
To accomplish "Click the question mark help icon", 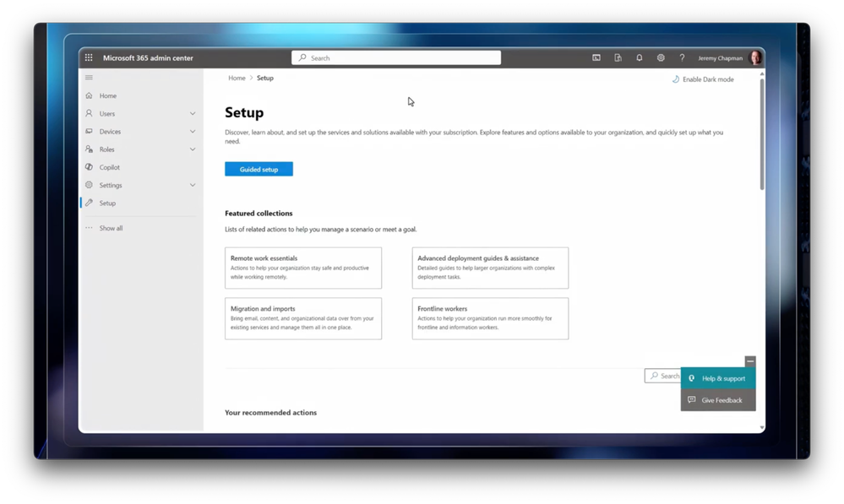I will point(682,57).
